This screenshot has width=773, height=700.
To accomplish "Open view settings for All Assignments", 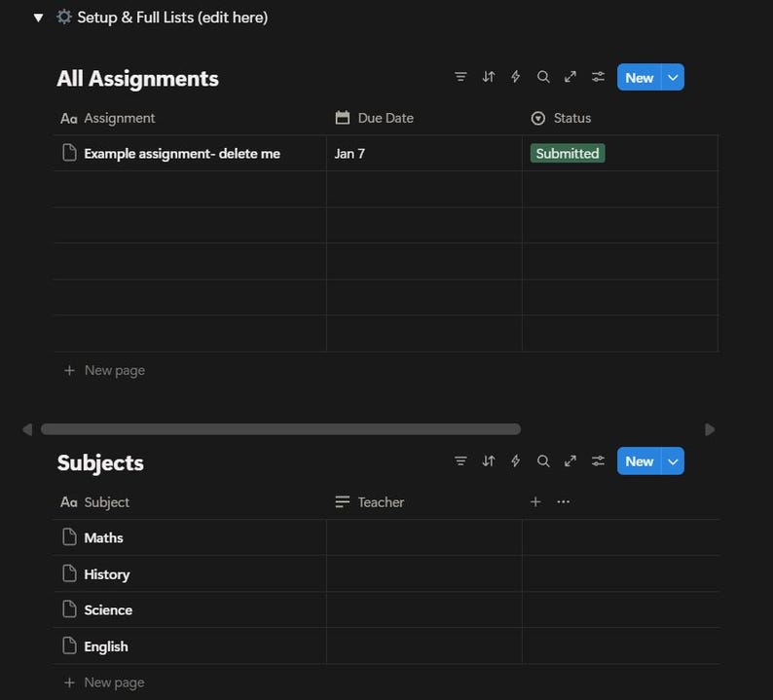I will [x=598, y=77].
